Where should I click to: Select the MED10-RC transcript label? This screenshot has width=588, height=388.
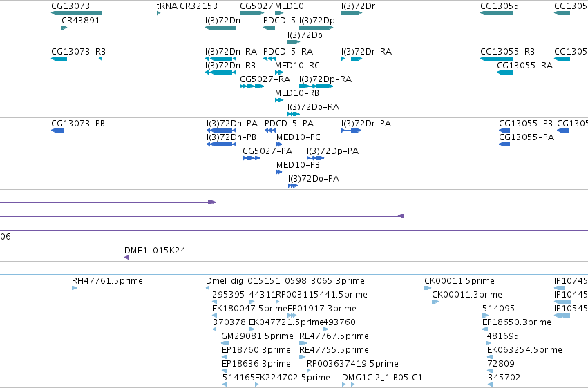297,65
